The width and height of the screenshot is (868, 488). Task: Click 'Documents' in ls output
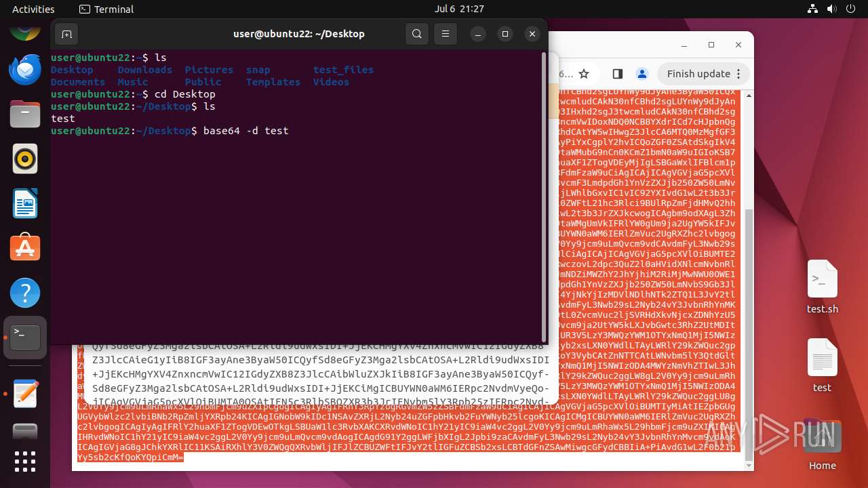click(78, 81)
